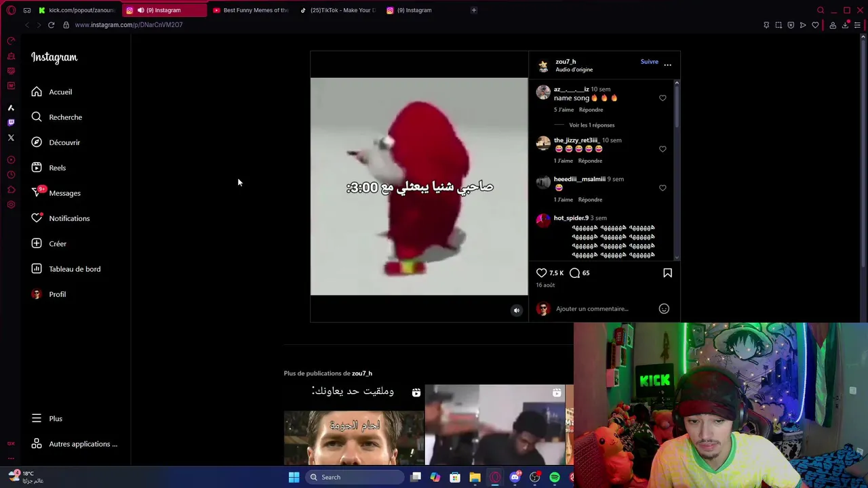
Task: Open the ad blocker shield icon
Action: (x=791, y=25)
